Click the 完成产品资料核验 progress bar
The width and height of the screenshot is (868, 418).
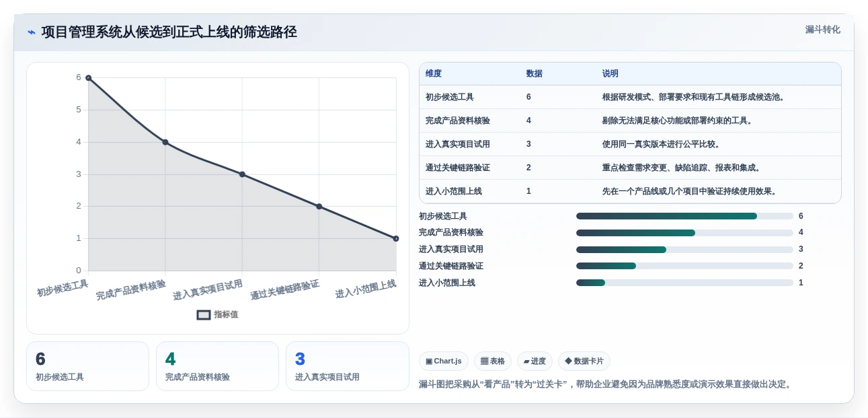tap(684, 233)
